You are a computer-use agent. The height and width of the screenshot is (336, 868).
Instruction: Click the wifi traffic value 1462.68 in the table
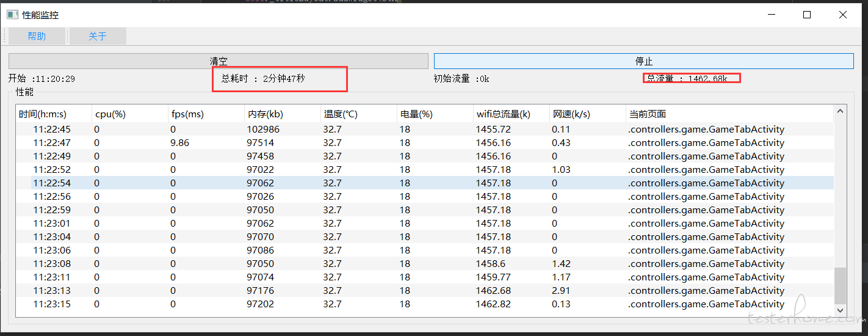click(493, 290)
